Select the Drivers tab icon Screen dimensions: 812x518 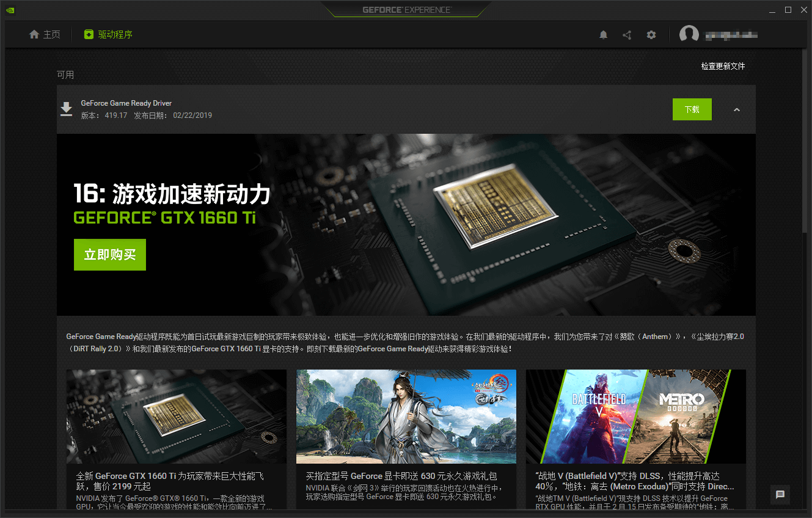pos(89,35)
